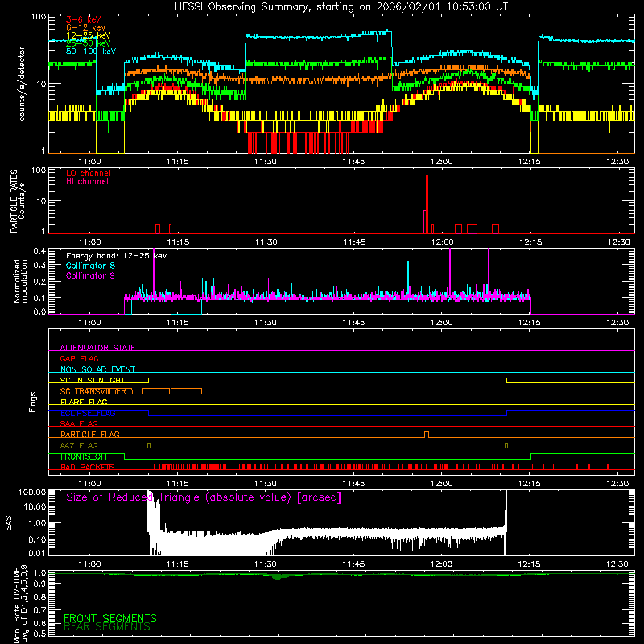Click the tall LO channel particle spike
Viewport: 644px width, 644px height.
(x=427, y=204)
